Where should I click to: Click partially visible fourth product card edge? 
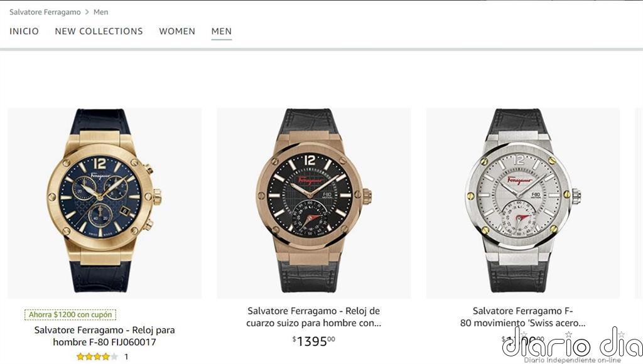[639, 203]
